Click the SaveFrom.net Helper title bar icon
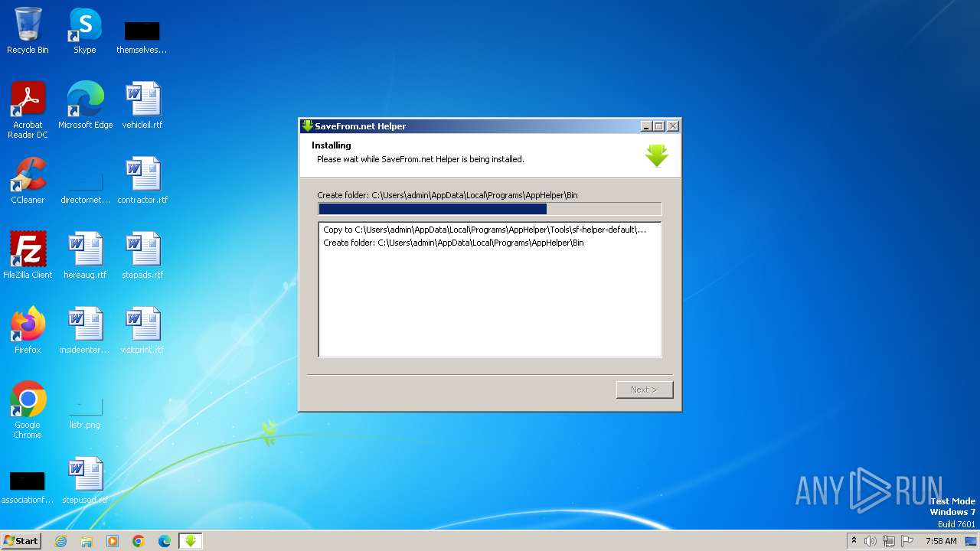The image size is (980, 551). tap(308, 126)
